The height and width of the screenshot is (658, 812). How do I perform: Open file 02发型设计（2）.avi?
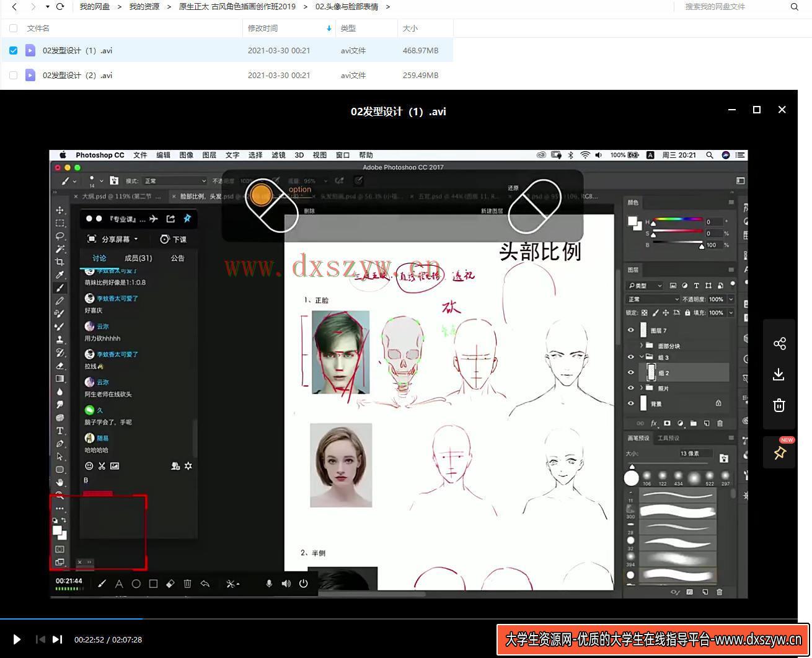click(77, 75)
